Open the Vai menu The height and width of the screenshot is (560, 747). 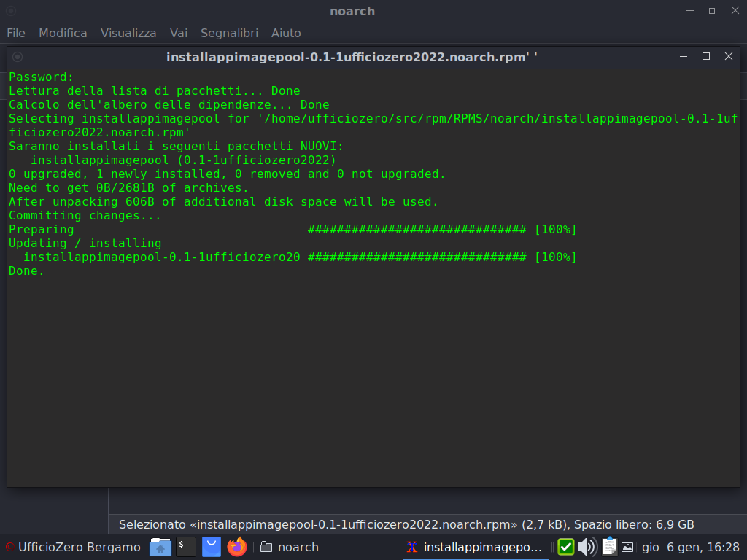tap(179, 33)
